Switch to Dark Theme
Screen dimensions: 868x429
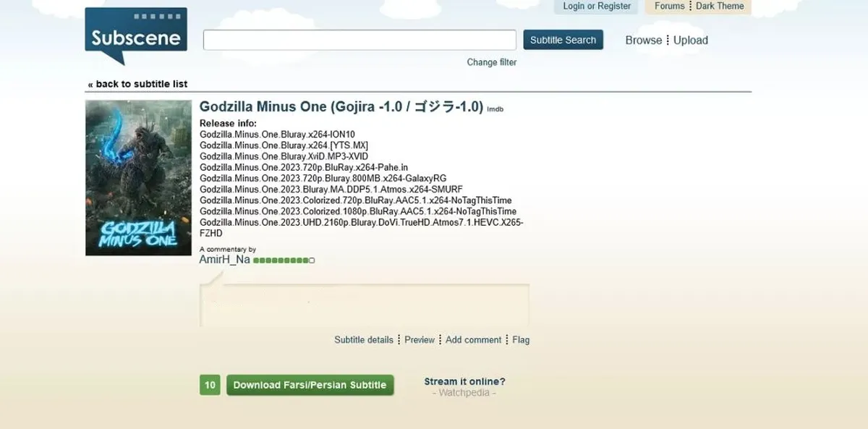(x=720, y=6)
